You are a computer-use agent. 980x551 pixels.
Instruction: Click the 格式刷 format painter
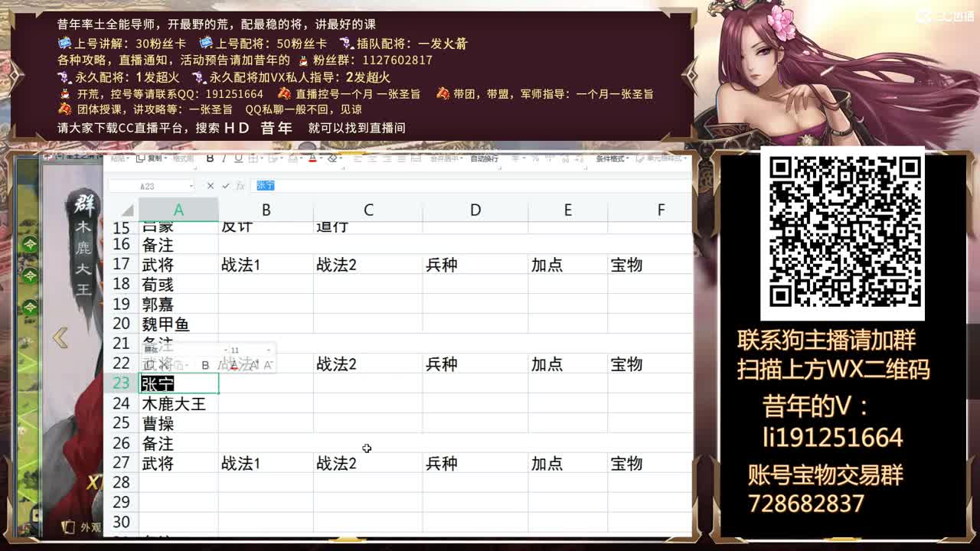[183, 158]
